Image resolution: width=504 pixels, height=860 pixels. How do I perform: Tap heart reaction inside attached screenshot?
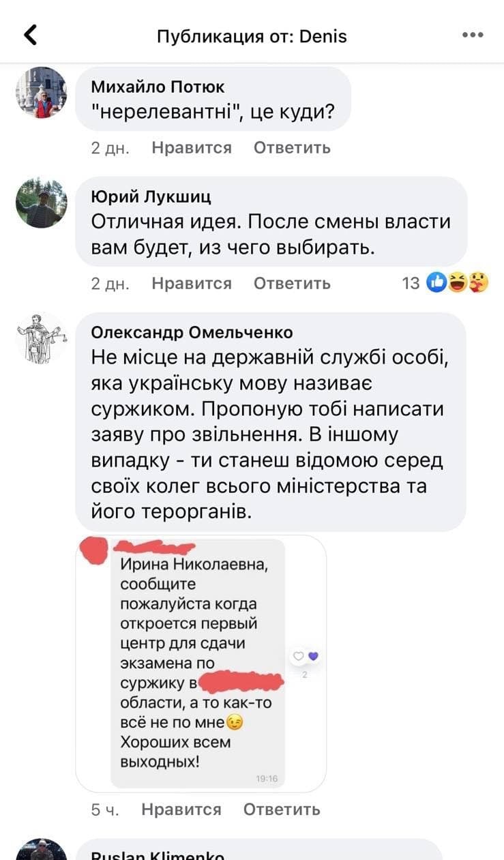point(313,656)
